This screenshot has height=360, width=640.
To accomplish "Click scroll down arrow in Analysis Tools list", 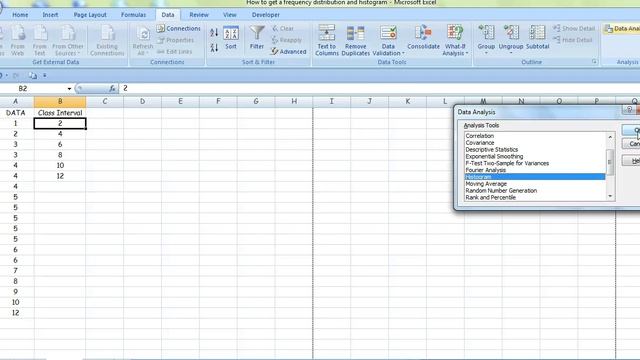I will [610, 196].
